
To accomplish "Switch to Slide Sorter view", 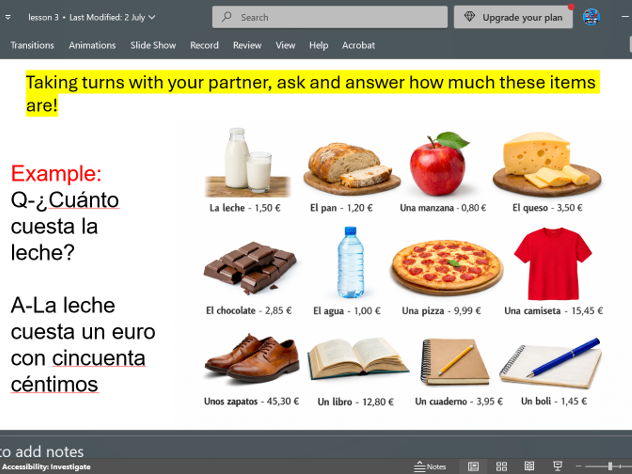I will (x=501, y=467).
